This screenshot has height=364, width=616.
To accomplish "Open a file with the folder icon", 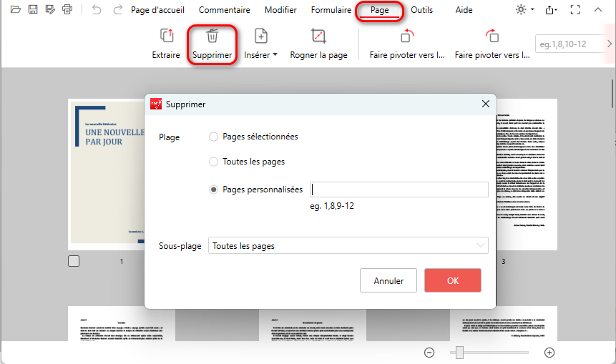I will coord(15,9).
